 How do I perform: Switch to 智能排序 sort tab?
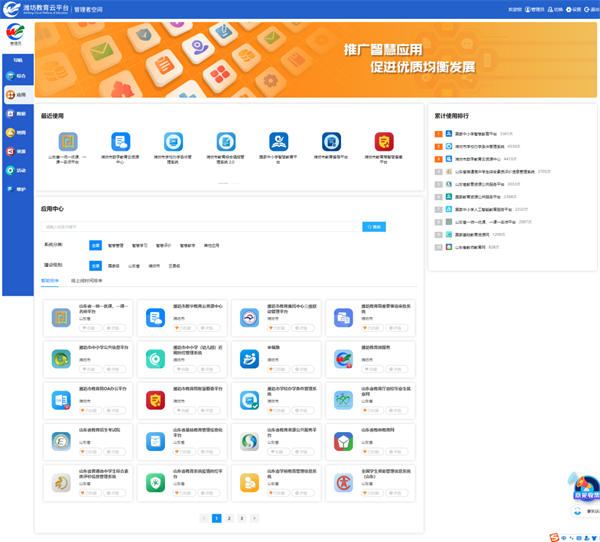point(50,281)
